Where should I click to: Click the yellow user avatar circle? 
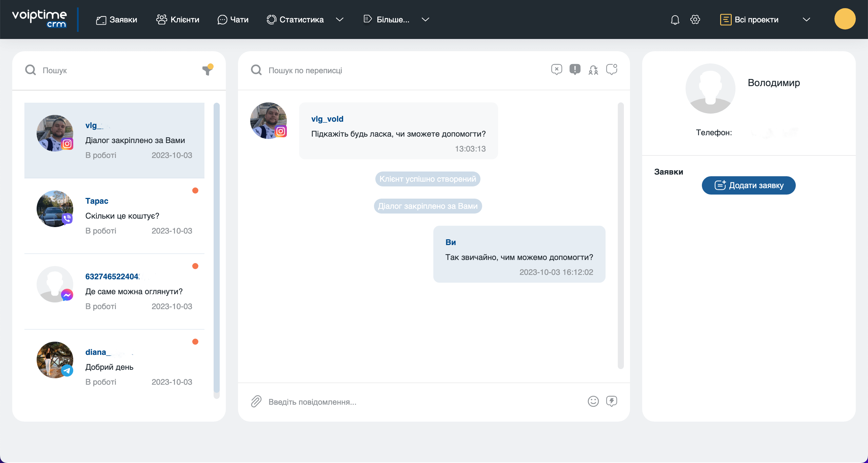[x=845, y=19]
